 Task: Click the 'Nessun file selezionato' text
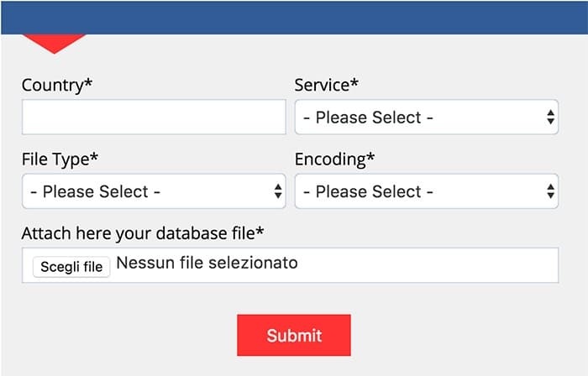[207, 264]
